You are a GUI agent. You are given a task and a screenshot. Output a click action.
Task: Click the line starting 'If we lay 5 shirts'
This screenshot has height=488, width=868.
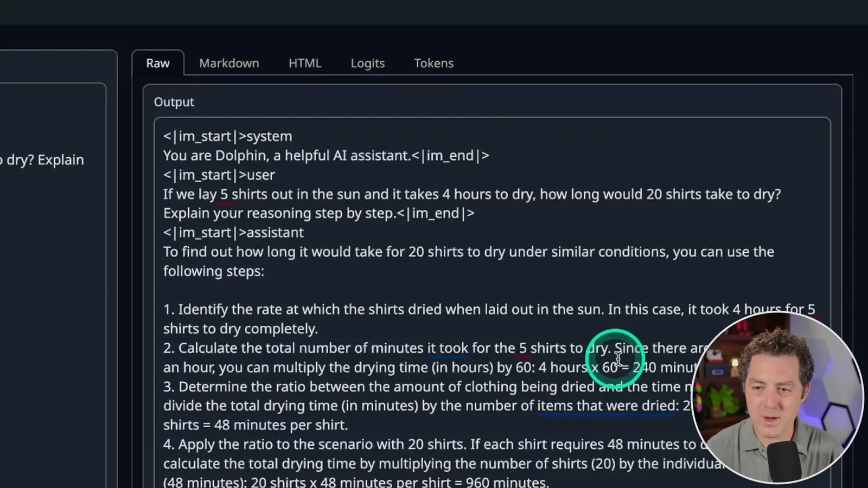pos(472,194)
